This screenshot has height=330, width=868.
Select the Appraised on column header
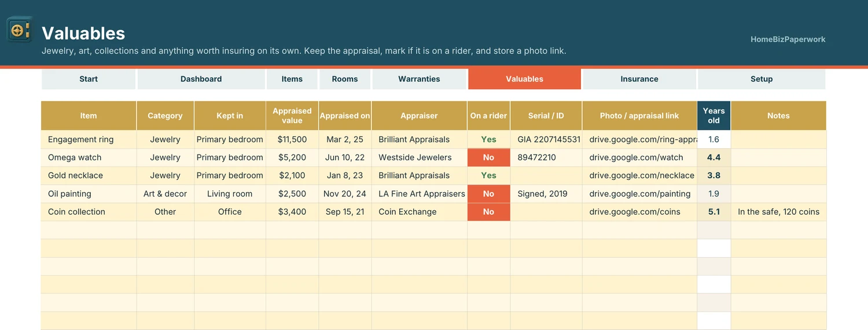pos(345,116)
